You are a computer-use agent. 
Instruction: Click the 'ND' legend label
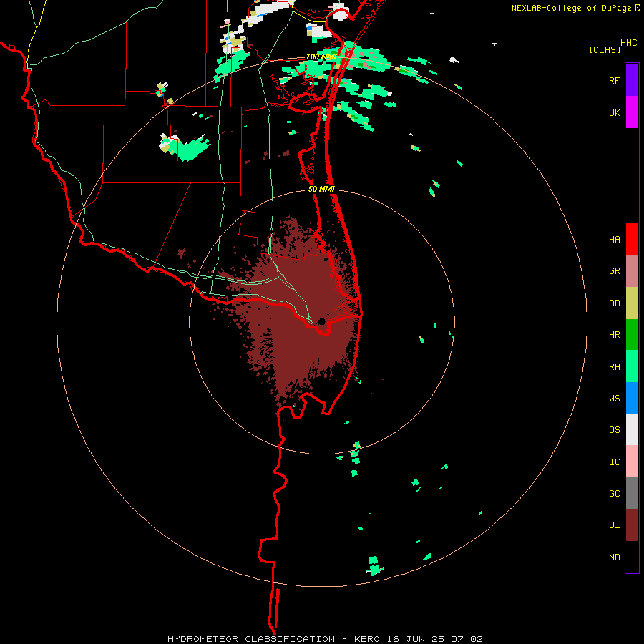614,557
